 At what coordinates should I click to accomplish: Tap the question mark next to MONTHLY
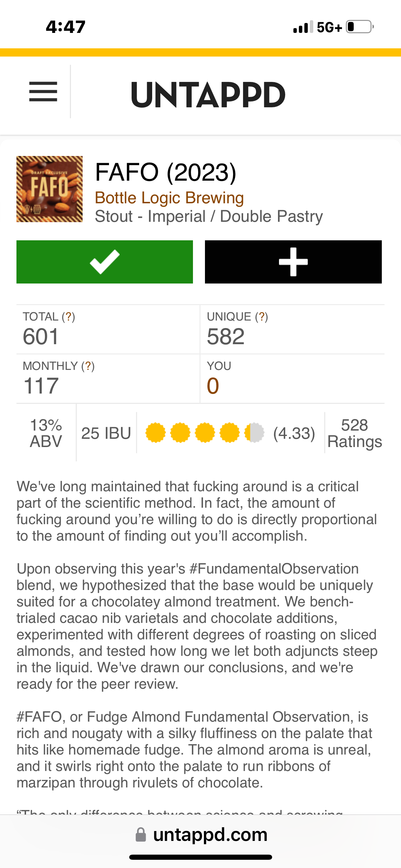click(88, 366)
